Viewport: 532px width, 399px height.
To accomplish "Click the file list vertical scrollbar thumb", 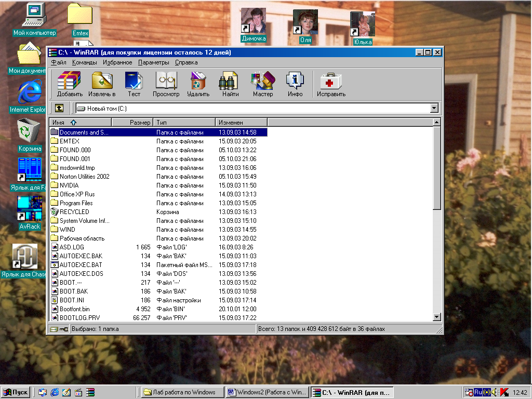I will point(437,168).
